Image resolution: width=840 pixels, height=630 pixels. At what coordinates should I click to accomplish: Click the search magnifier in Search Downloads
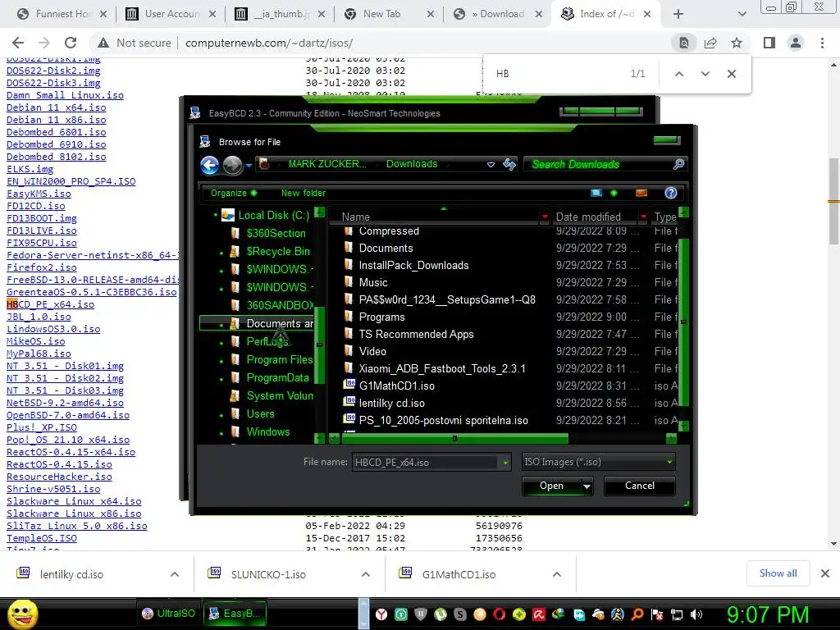click(x=678, y=164)
